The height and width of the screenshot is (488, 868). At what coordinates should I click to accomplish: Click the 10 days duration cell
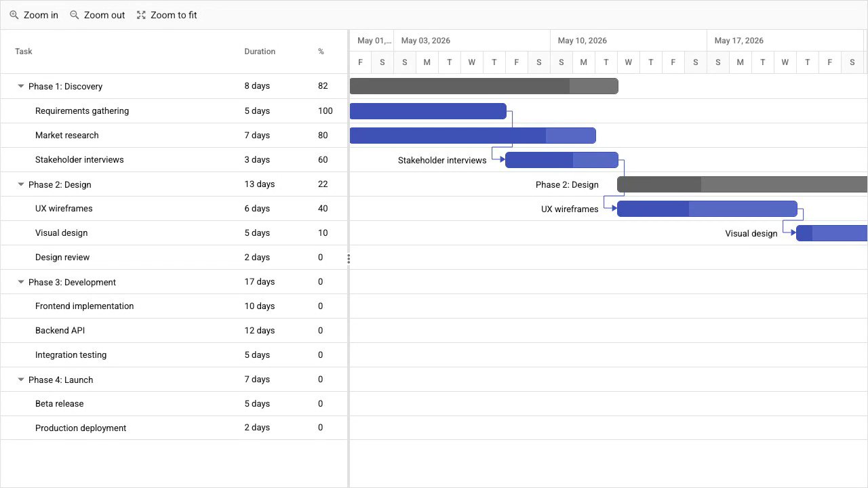click(274, 306)
